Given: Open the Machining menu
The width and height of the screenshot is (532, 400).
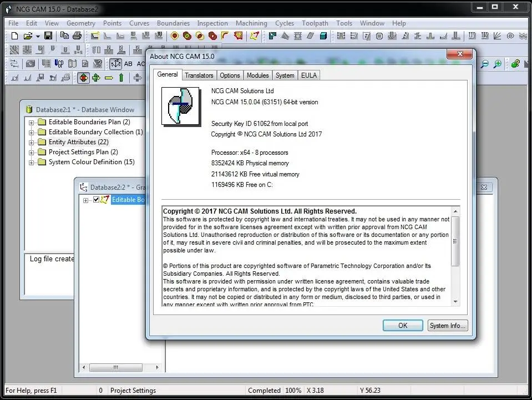Looking at the screenshot, I should pos(251,23).
